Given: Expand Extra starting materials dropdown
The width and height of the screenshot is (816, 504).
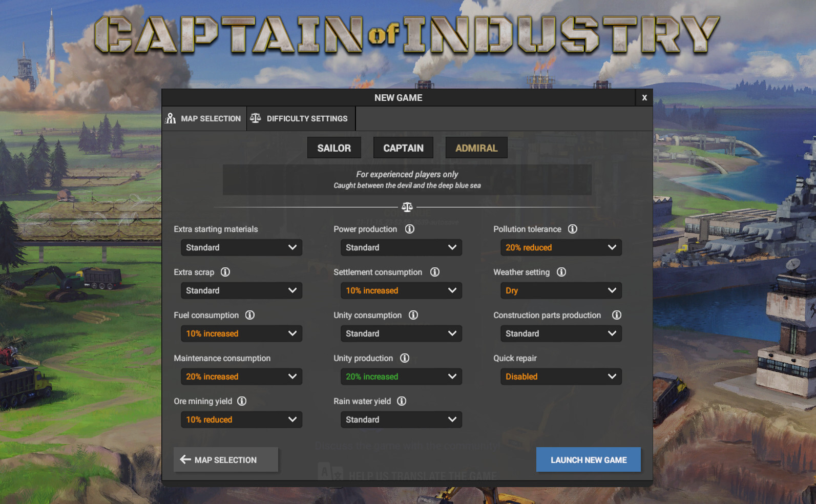Looking at the screenshot, I should (241, 247).
